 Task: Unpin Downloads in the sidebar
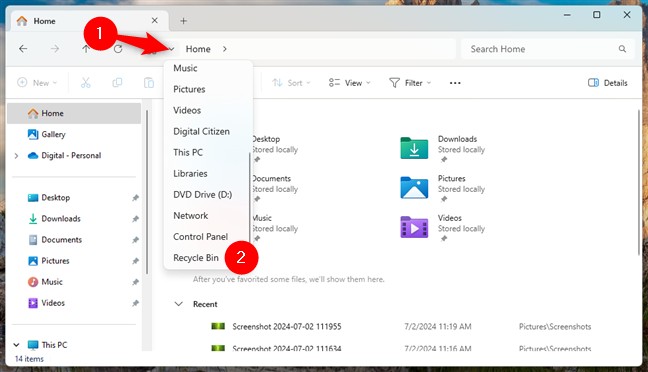coord(135,219)
